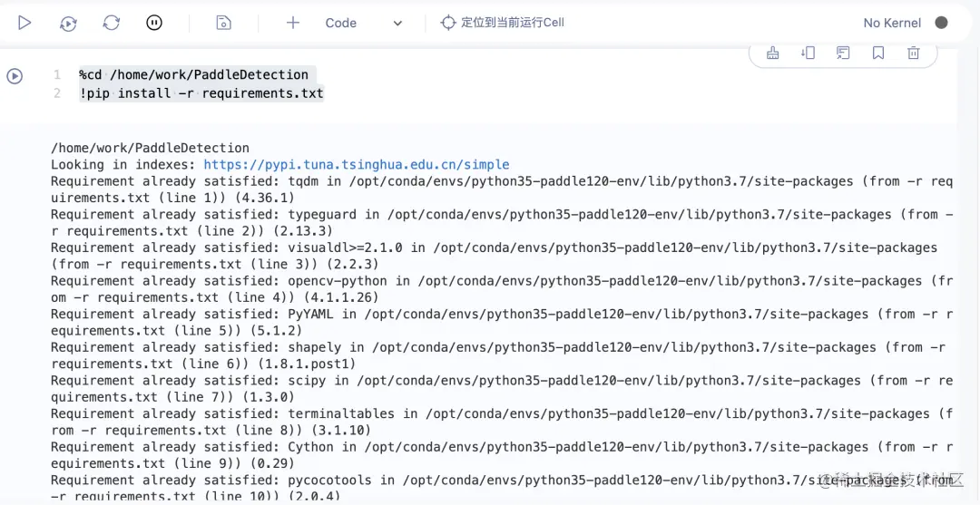Click output line mentioning PyYAML
This screenshot has height=505, width=980.
(x=502, y=322)
